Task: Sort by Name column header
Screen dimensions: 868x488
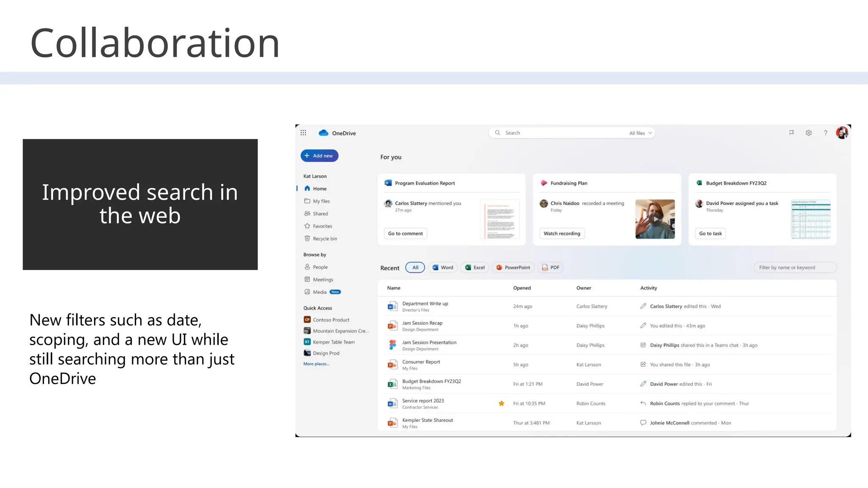Action: 394,288
